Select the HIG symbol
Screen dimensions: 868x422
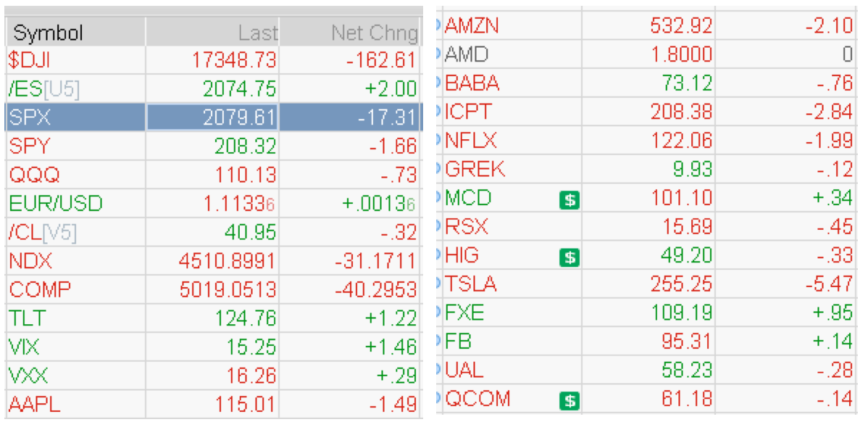pos(462,255)
